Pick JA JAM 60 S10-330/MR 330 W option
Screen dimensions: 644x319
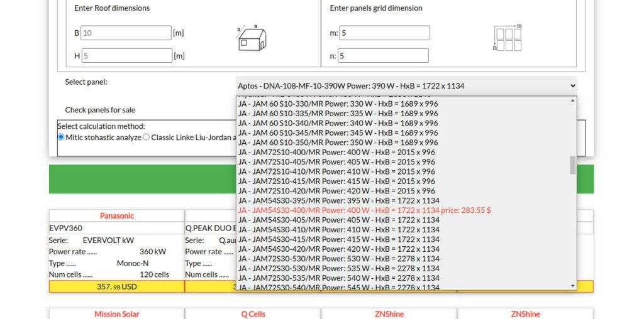tap(338, 104)
